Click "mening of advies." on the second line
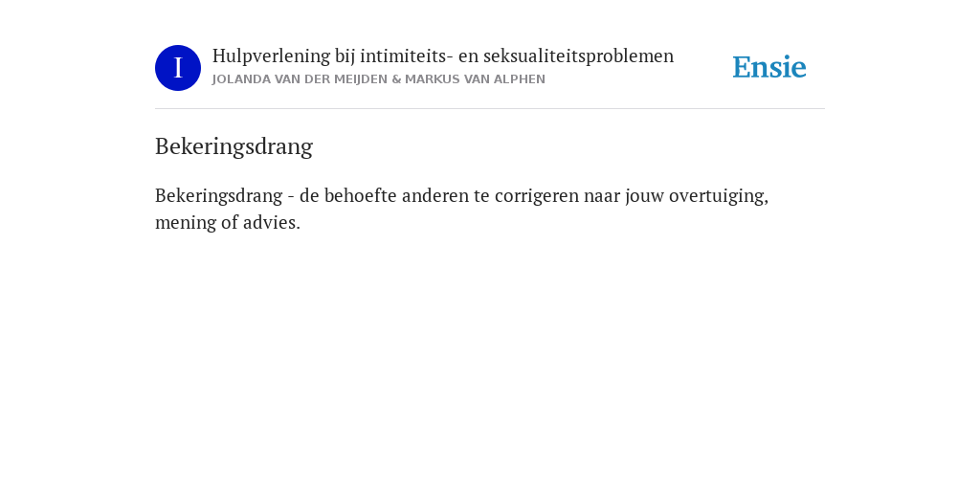 point(228,222)
